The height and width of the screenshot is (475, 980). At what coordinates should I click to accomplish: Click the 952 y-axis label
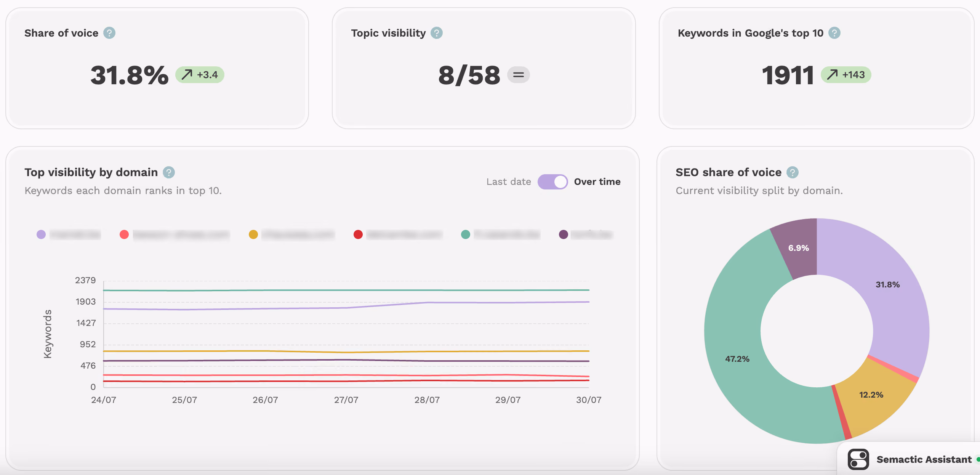tap(88, 344)
